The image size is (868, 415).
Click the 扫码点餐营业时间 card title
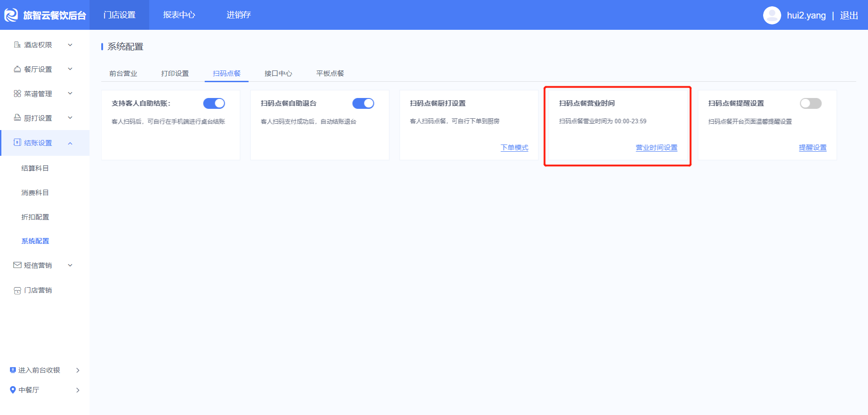click(587, 103)
